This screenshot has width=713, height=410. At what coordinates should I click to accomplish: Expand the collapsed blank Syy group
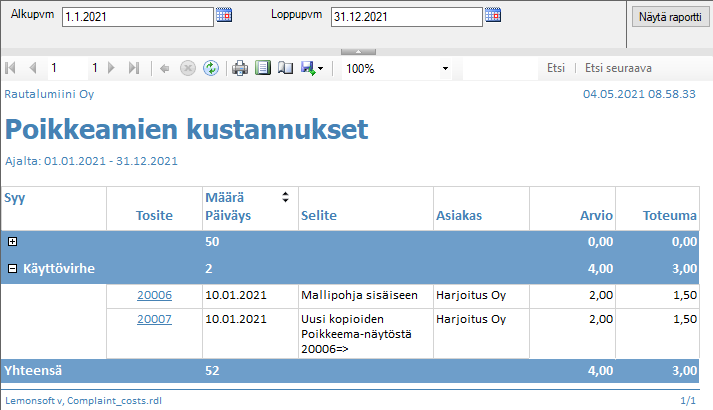point(12,242)
